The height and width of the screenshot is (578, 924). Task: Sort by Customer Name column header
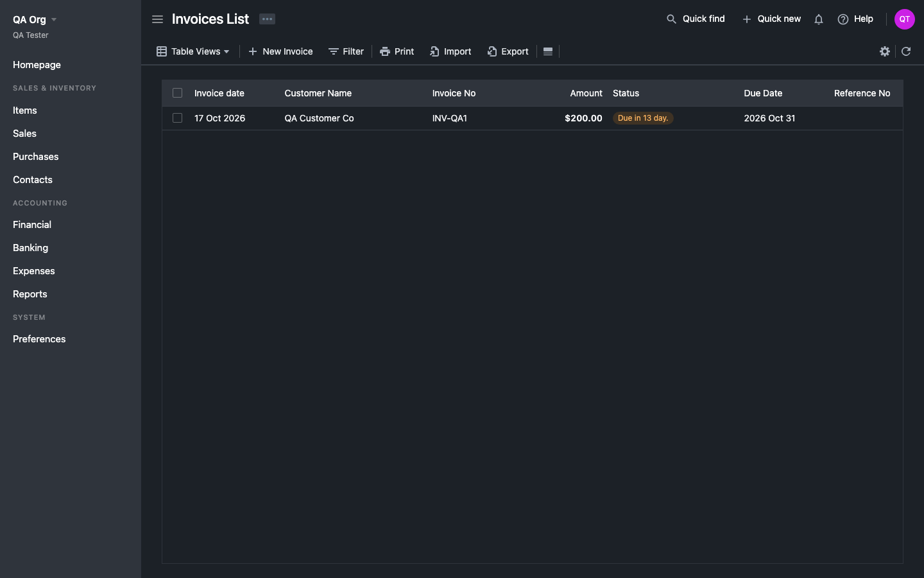click(x=318, y=93)
